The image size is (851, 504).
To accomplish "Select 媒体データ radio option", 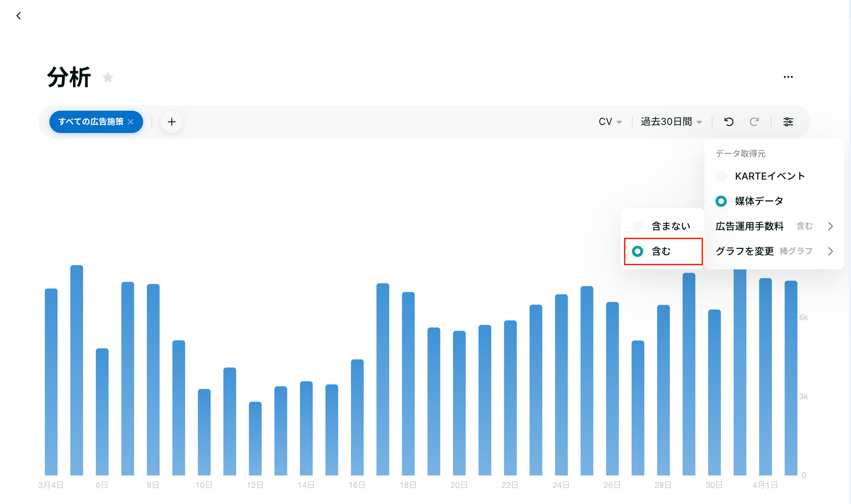I will pyautogui.click(x=721, y=201).
